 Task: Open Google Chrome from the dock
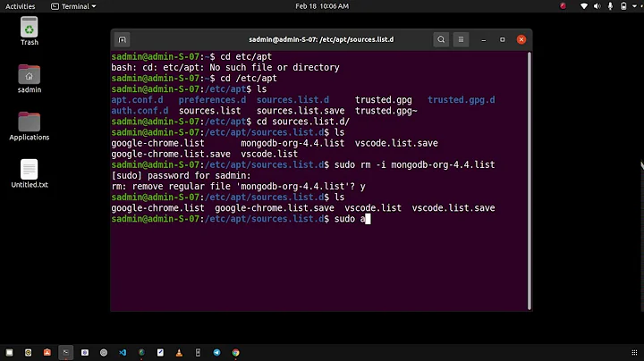coord(235,352)
